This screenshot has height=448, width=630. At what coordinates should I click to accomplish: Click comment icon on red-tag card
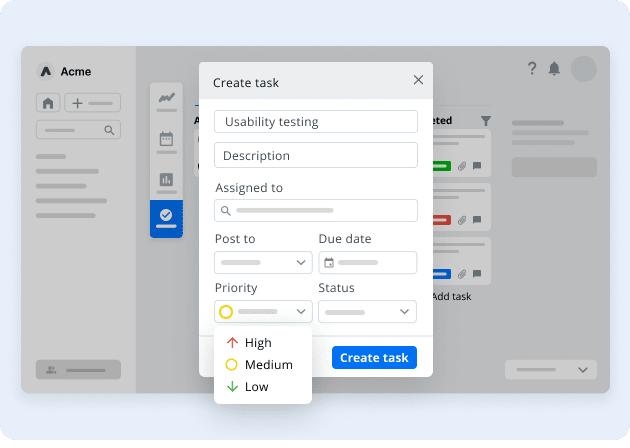tap(477, 219)
